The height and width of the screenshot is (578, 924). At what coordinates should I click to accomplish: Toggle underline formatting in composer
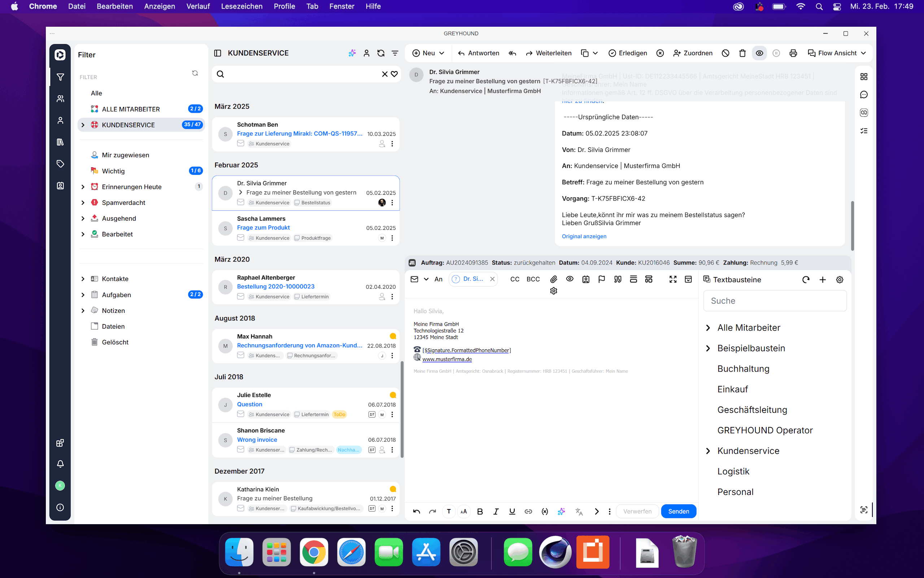pyautogui.click(x=512, y=512)
